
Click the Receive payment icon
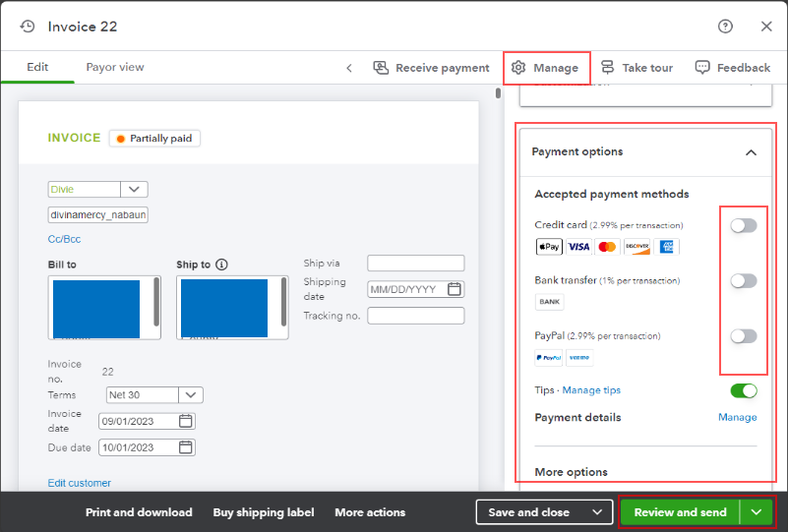click(x=381, y=67)
